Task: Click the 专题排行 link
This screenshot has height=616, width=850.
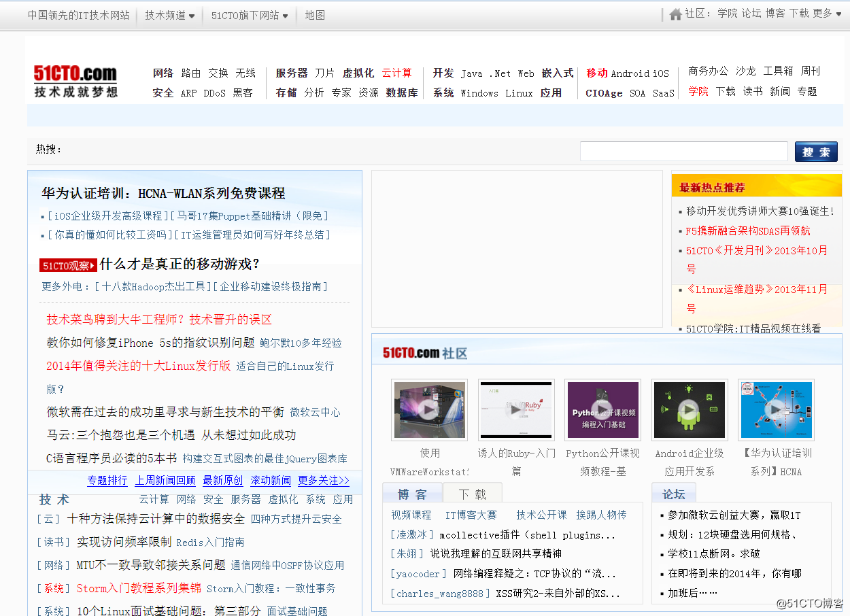Action: coord(107,481)
